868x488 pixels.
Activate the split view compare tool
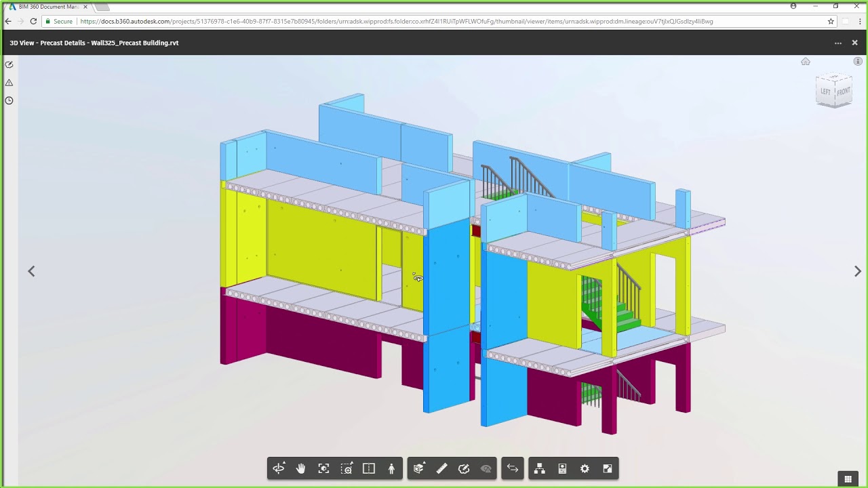tap(369, 468)
